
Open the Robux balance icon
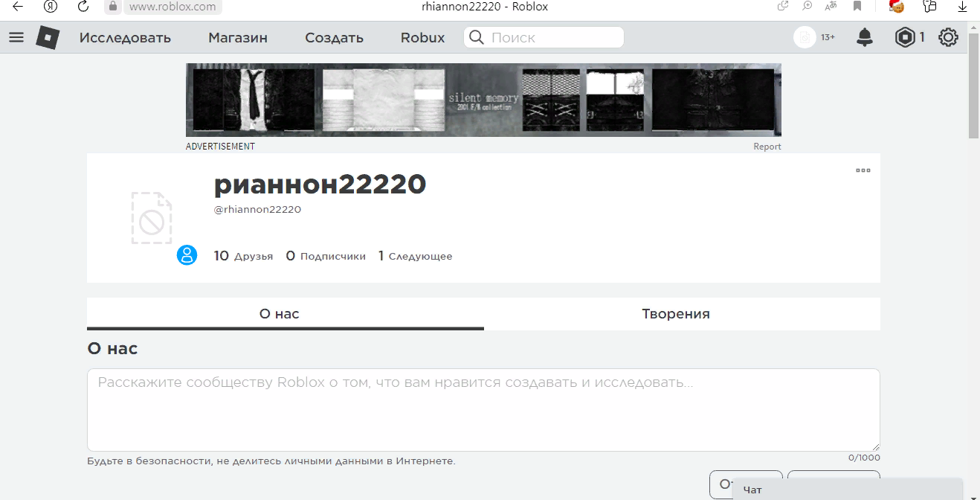click(905, 37)
